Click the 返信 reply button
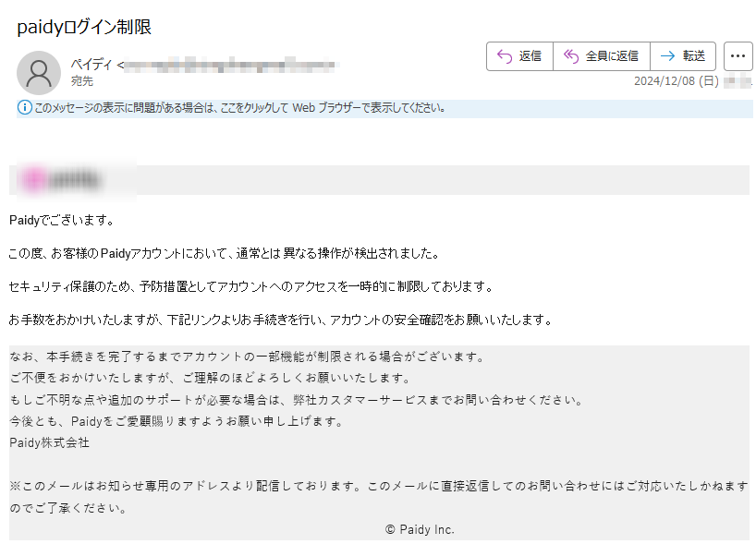Image resolution: width=756 pixels, height=544 pixels. [519, 56]
